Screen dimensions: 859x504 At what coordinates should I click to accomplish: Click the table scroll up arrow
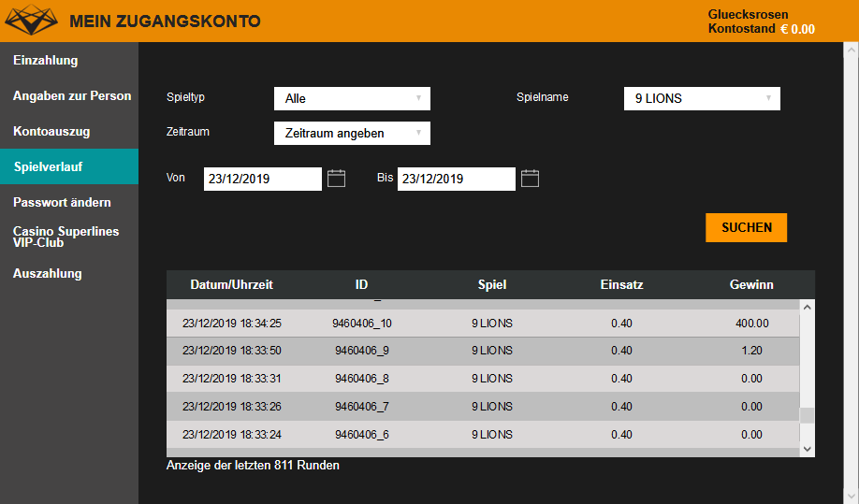pos(807,307)
